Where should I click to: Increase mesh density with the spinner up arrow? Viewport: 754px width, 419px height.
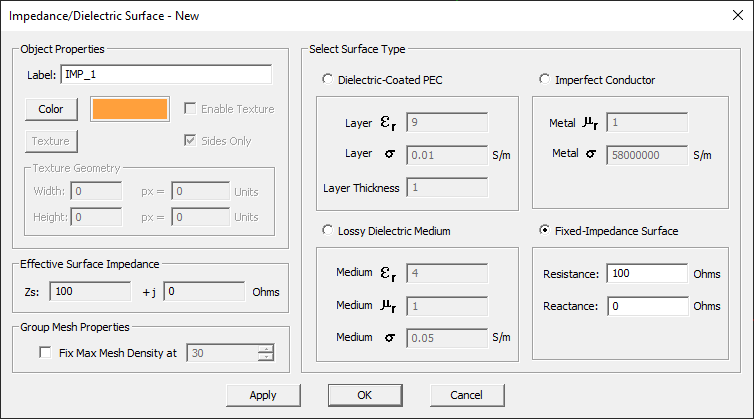point(265,348)
